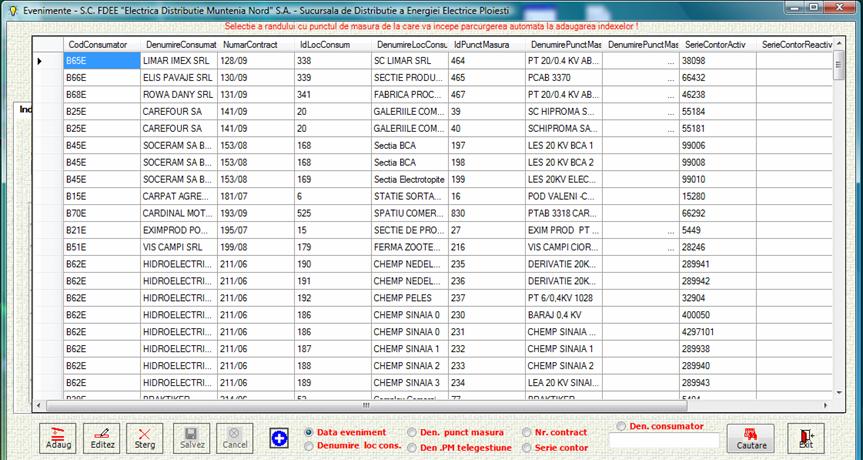Click the SC LIMAR SRL cell
The image size is (863, 460).
pos(410,61)
